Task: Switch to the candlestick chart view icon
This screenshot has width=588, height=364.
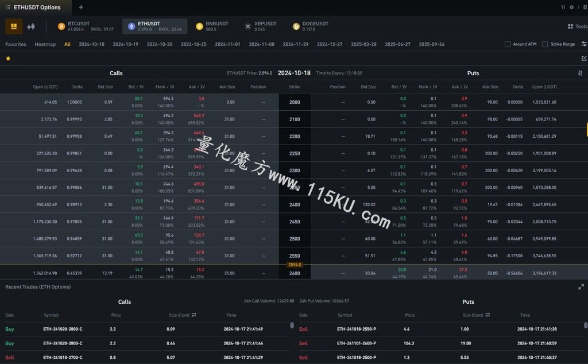Action: pos(31,26)
